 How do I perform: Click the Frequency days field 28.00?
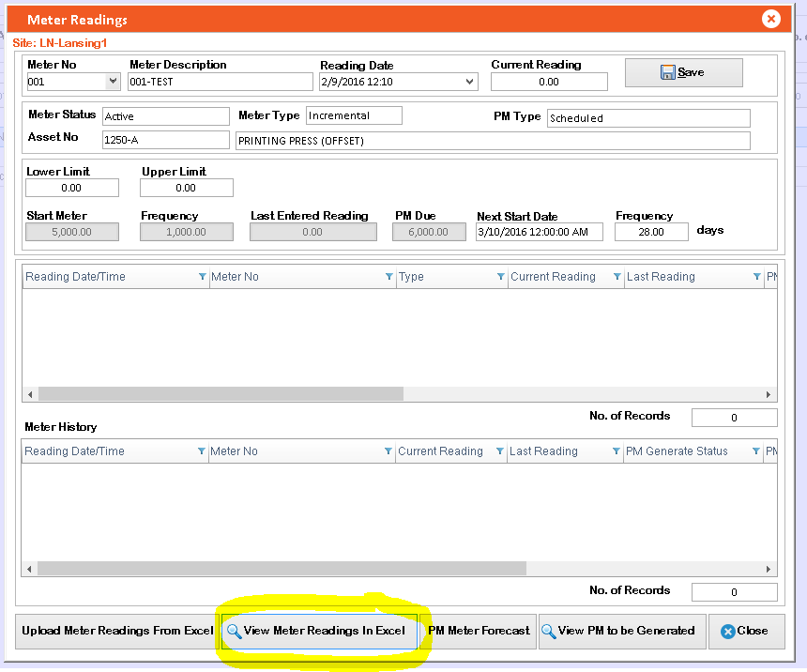point(651,232)
